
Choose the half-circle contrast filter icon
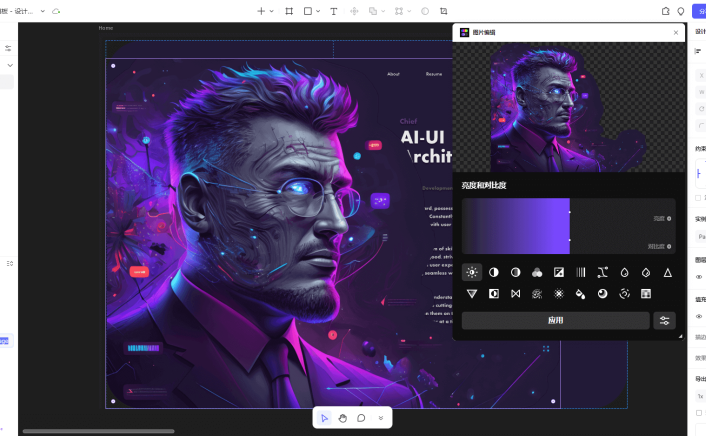(x=494, y=272)
